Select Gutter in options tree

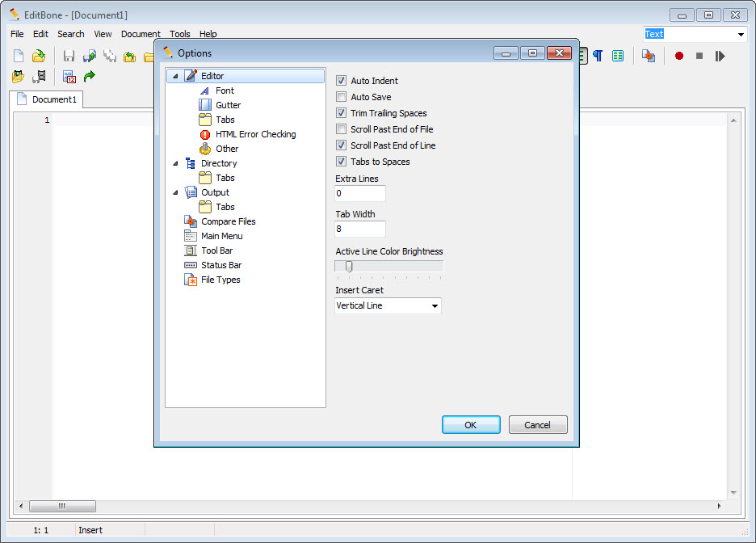[228, 105]
